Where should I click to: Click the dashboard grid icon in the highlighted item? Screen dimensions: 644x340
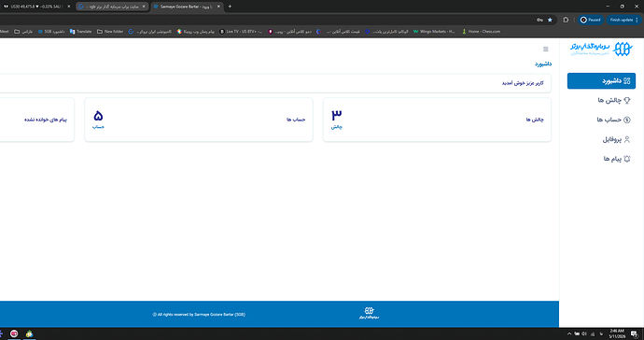(627, 81)
